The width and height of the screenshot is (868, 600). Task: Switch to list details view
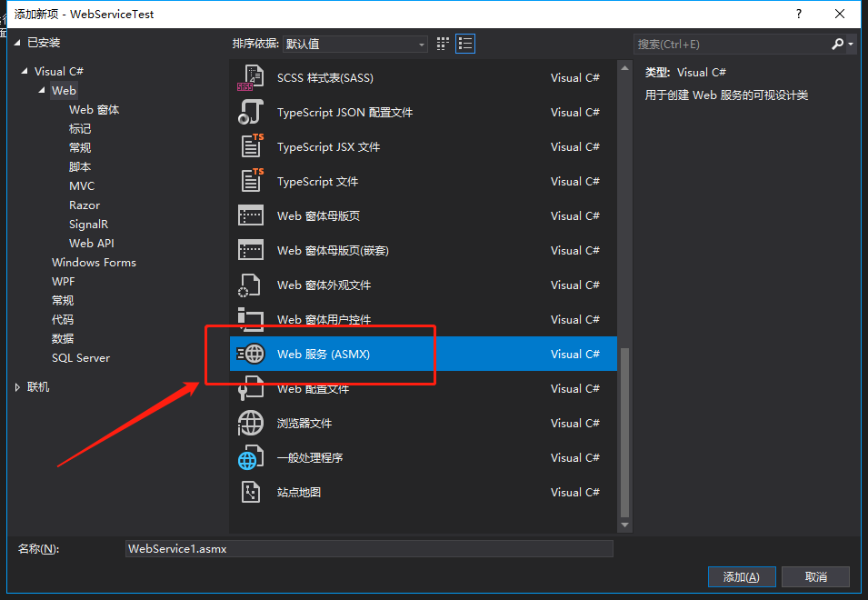coord(465,44)
